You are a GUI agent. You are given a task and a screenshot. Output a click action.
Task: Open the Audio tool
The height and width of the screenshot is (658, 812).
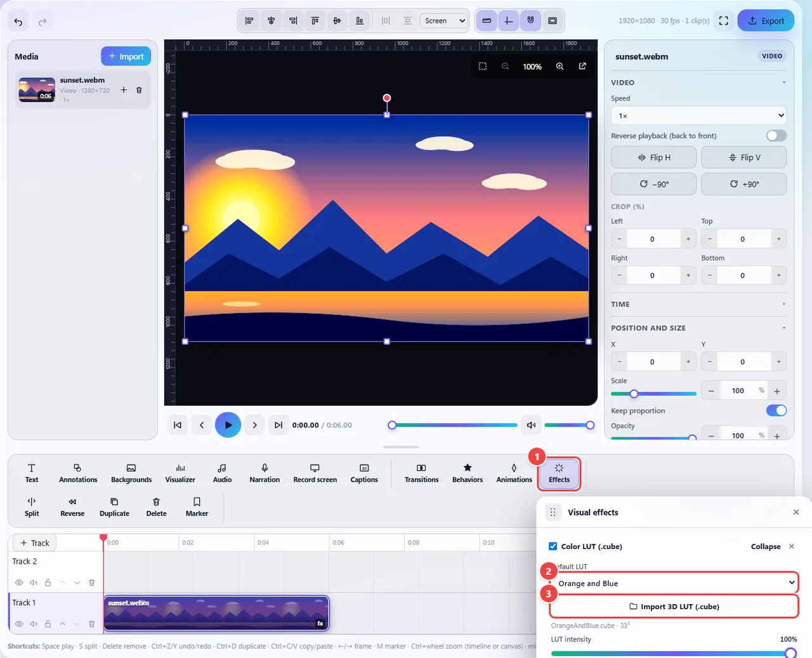[222, 474]
